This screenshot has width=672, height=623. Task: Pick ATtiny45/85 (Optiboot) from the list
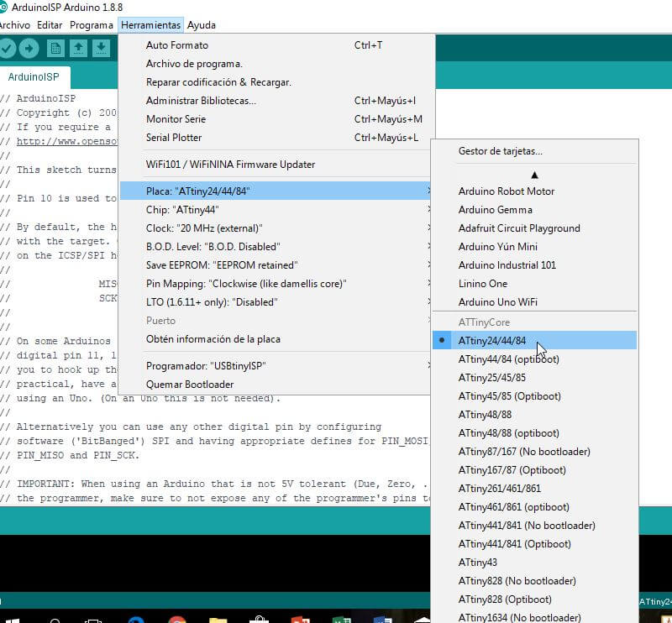coord(534,396)
